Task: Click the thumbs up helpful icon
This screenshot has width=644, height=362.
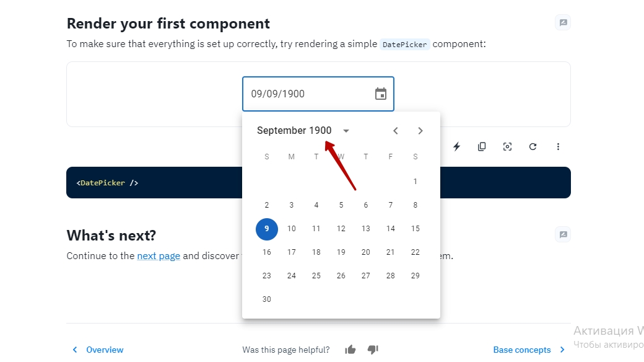Action: [350, 350]
